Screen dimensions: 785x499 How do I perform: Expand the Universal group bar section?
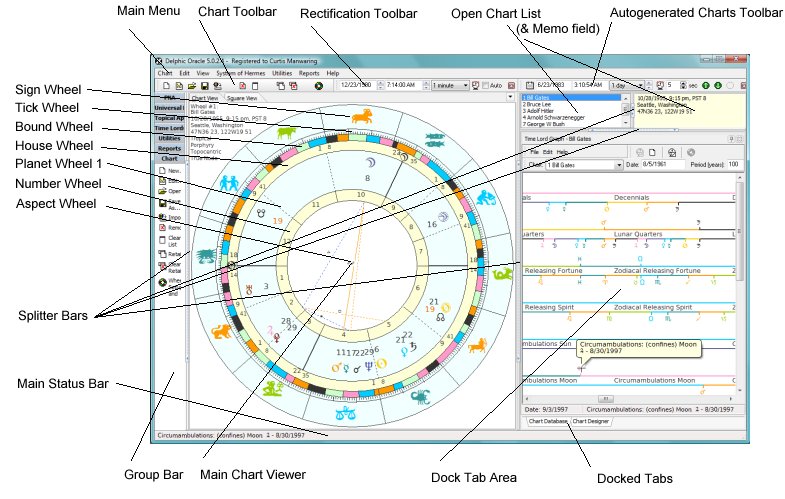(x=169, y=108)
